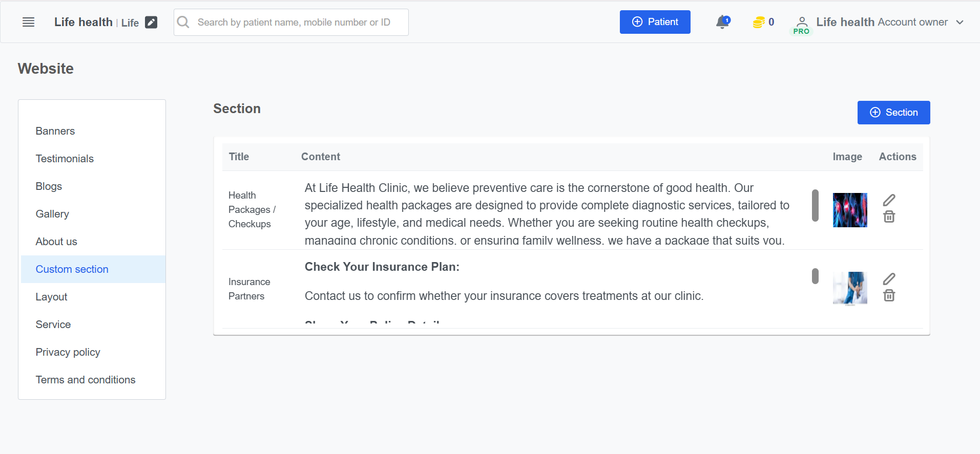This screenshot has height=454, width=980.
Task: Click the Patient button to add a patient
Action: 655,22
